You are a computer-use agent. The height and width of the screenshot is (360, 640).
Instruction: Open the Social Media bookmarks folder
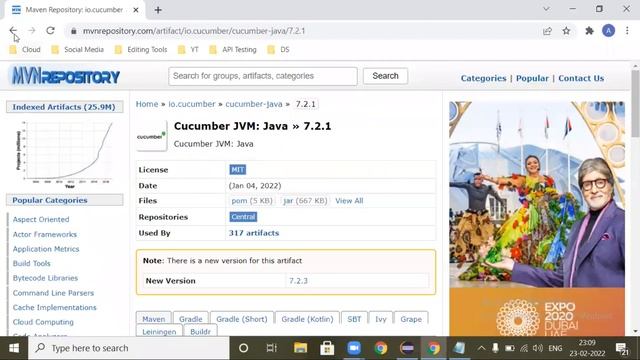(78, 50)
